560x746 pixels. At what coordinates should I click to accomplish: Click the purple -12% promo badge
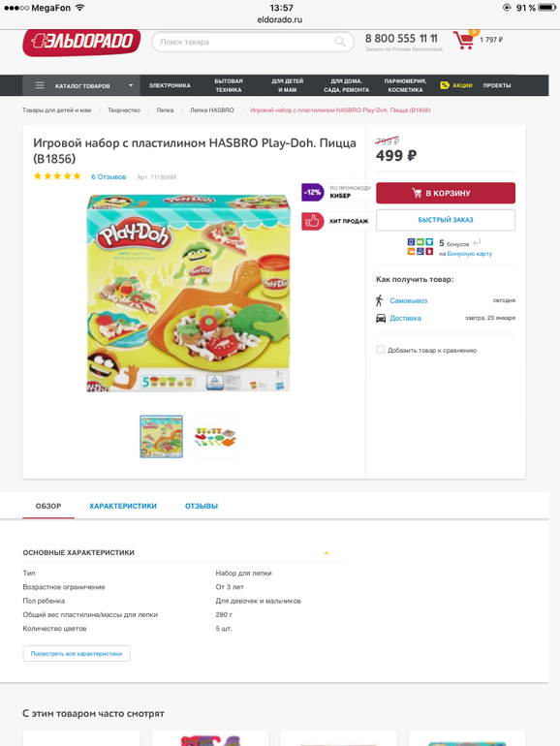point(312,192)
